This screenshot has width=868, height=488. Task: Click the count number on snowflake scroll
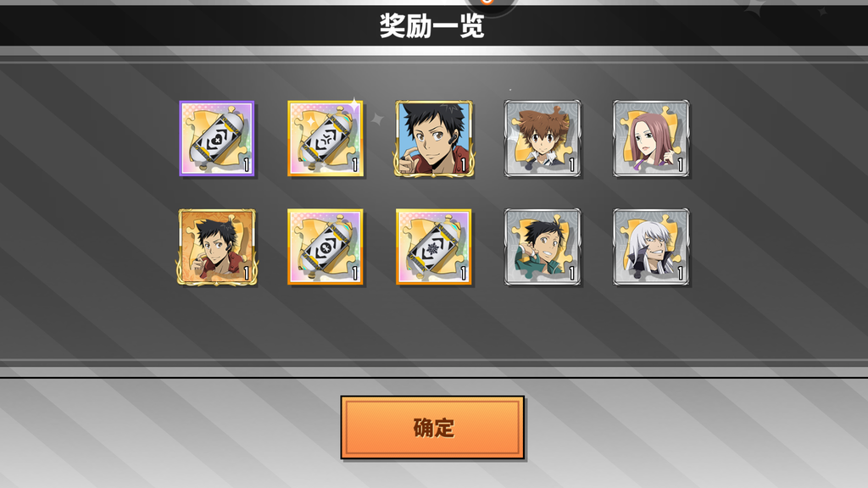(x=464, y=273)
